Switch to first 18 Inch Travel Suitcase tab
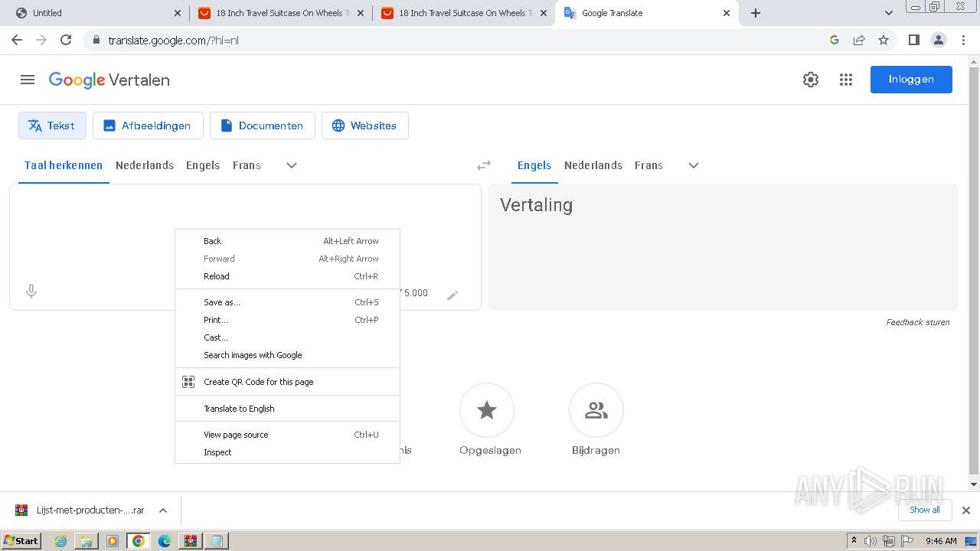The width and height of the screenshot is (980, 551). [x=280, y=13]
